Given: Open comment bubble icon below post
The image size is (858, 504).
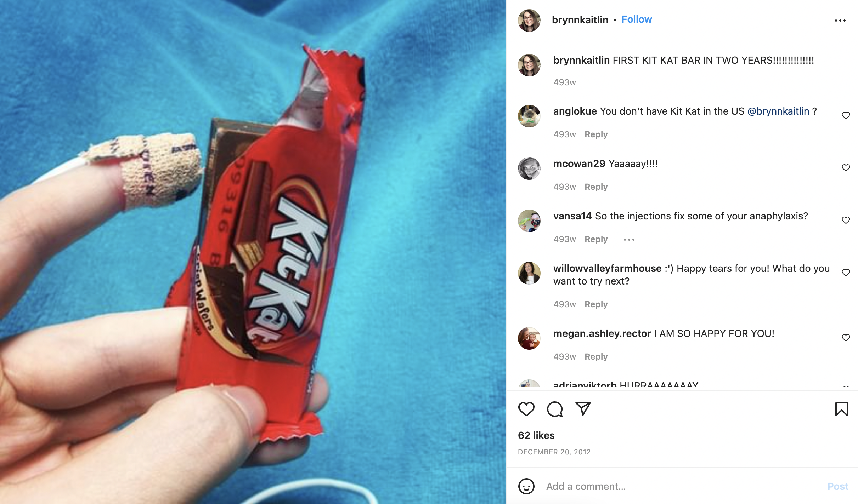Looking at the screenshot, I should tap(554, 409).
